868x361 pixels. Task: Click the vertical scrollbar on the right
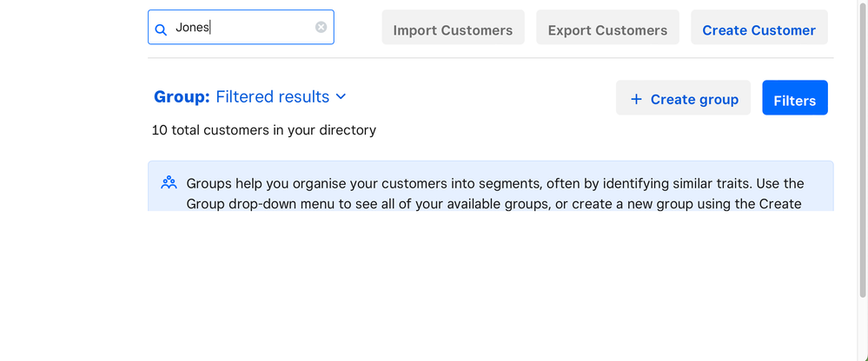coord(862,174)
